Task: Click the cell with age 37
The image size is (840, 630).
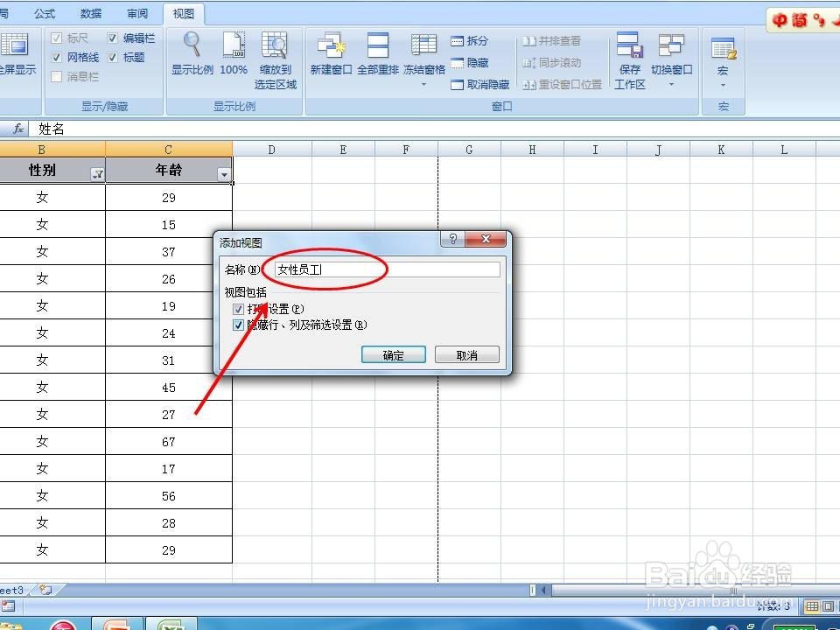Action: click(169, 252)
